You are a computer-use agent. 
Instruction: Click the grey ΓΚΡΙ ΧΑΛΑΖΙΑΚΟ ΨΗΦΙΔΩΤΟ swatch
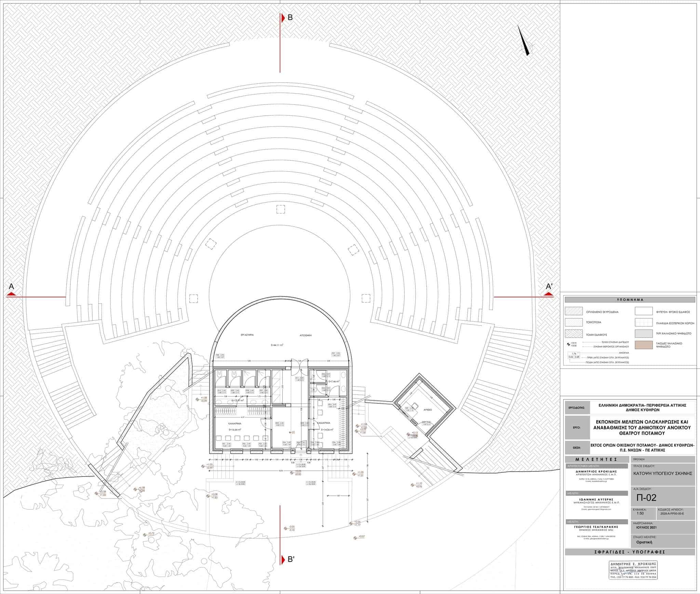[644, 333]
